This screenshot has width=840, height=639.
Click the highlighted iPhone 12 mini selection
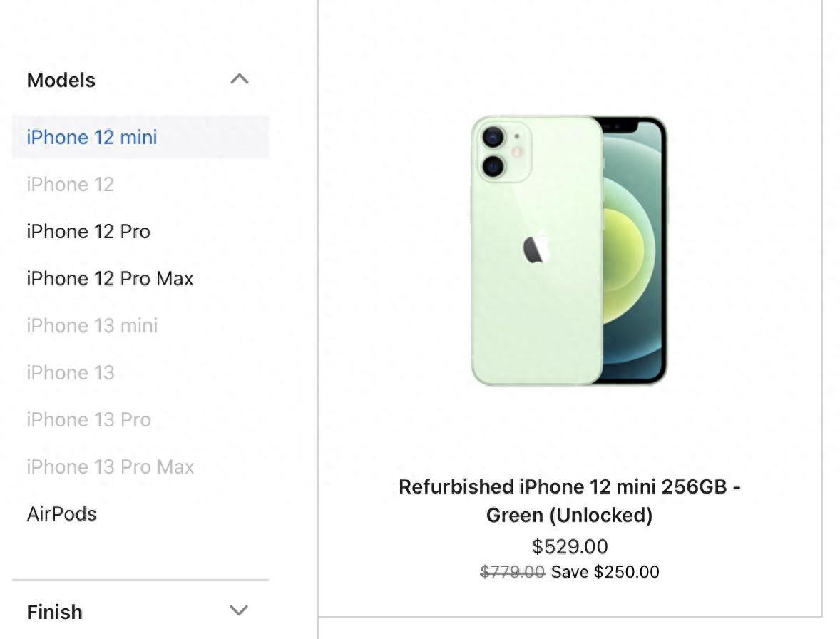point(91,137)
